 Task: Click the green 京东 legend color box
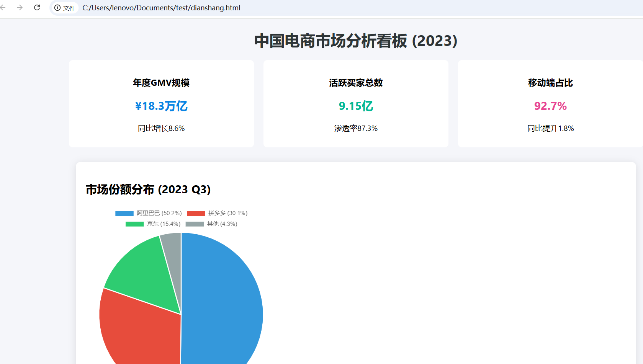pyautogui.click(x=135, y=224)
